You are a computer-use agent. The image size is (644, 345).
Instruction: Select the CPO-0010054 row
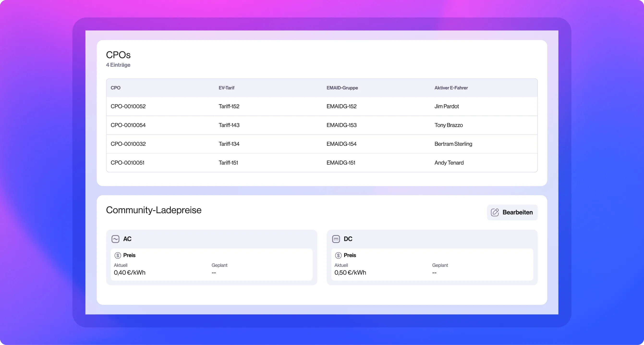(x=128, y=125)
